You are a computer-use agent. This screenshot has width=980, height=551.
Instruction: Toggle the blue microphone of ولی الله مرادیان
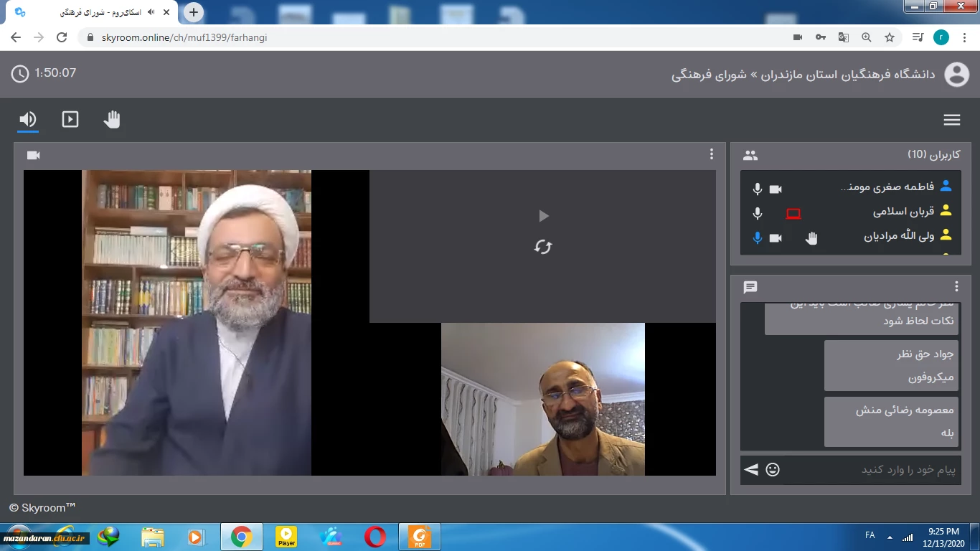click(757, 237)
